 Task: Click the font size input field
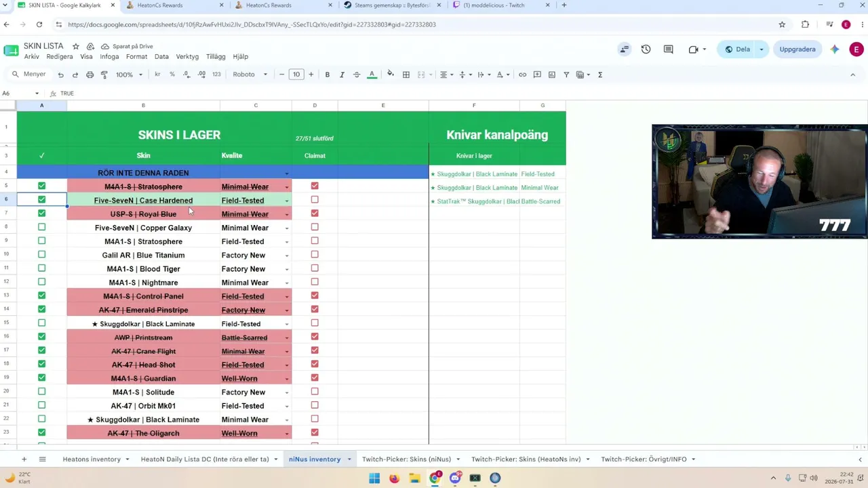(x=296, y=75)
